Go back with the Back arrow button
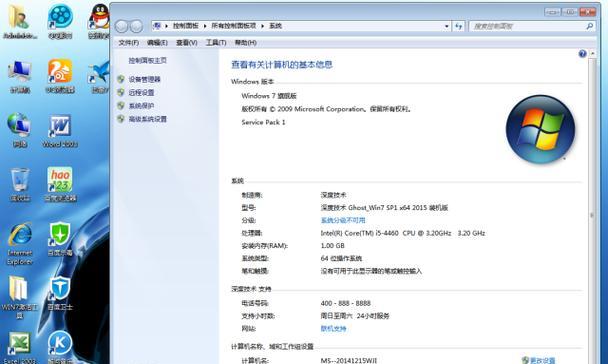This screenshot has width=608, height=364. (x=121, y=26)
